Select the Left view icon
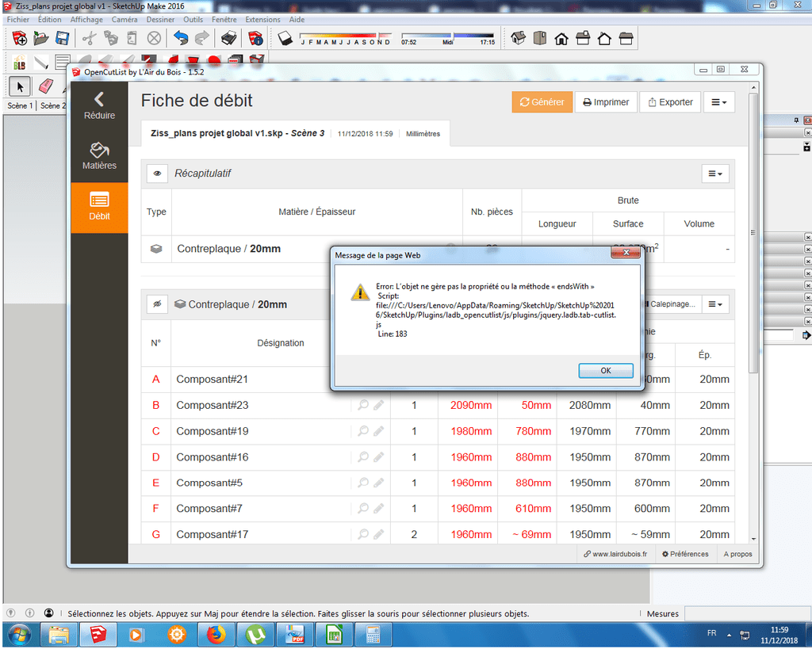 pyautogui.click(x=626, y=38)
